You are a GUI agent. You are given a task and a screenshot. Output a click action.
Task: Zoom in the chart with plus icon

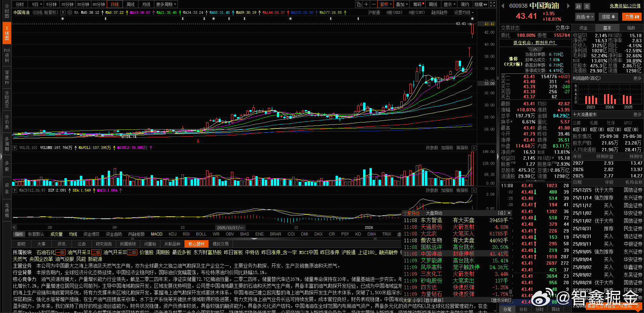coord(366,4)
